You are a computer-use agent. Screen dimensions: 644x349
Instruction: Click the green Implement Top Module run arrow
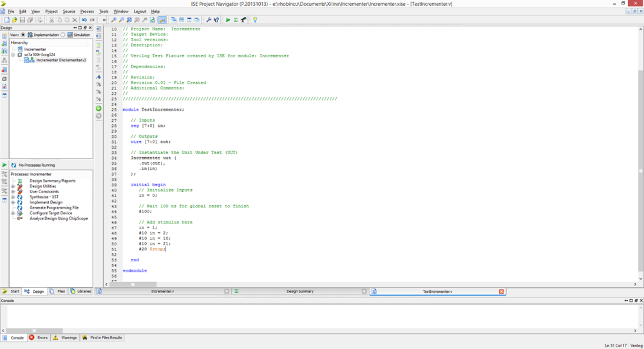click(x=228, y=20)
